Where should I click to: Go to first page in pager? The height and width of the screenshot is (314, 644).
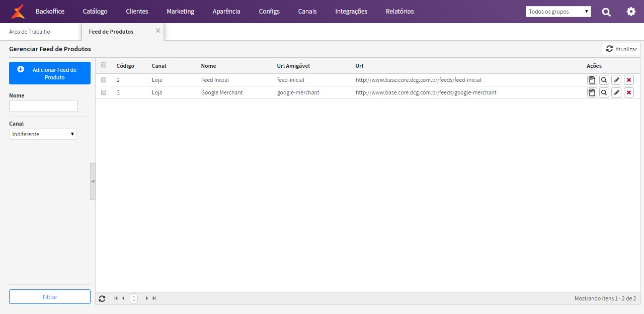point(116,298)
